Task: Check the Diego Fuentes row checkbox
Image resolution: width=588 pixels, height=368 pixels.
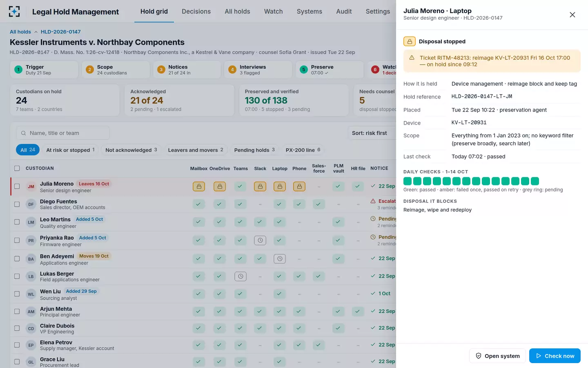Action: pos(17,204)
